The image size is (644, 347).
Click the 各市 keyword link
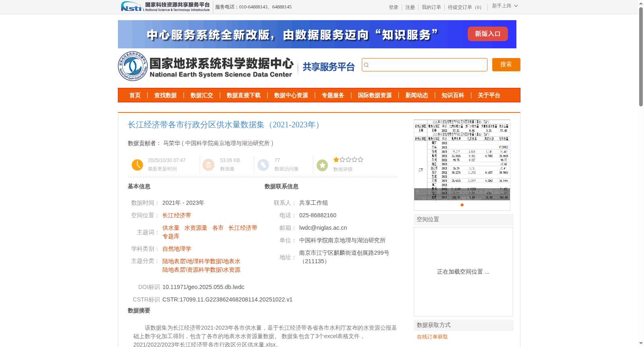218,228
